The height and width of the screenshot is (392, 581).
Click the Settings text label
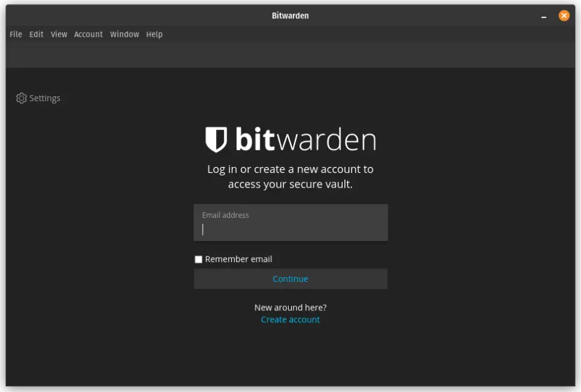coord(44,97)
